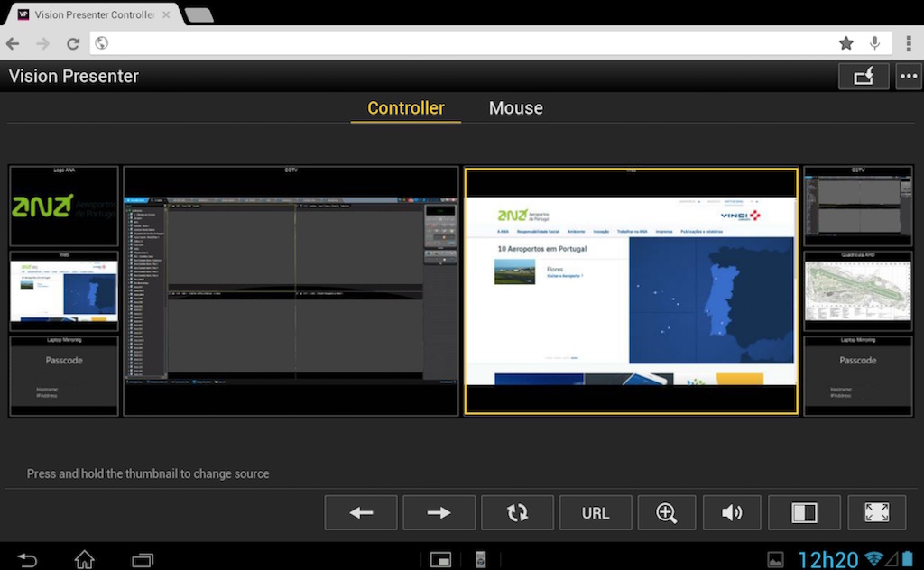Tap the microphone voice search icon

pyautogui.click(x=874, y=43)
